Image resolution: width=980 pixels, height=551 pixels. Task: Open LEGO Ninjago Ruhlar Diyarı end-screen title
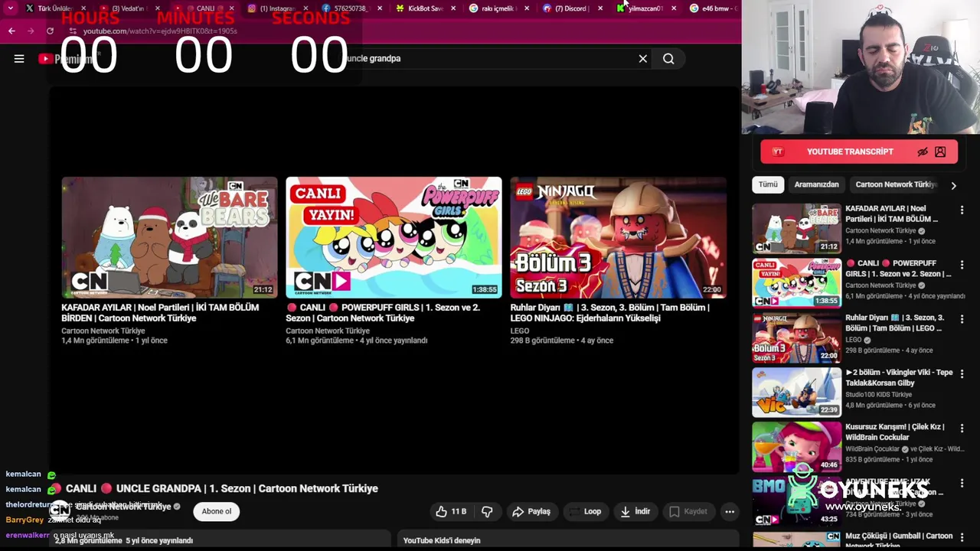point(610,312)
